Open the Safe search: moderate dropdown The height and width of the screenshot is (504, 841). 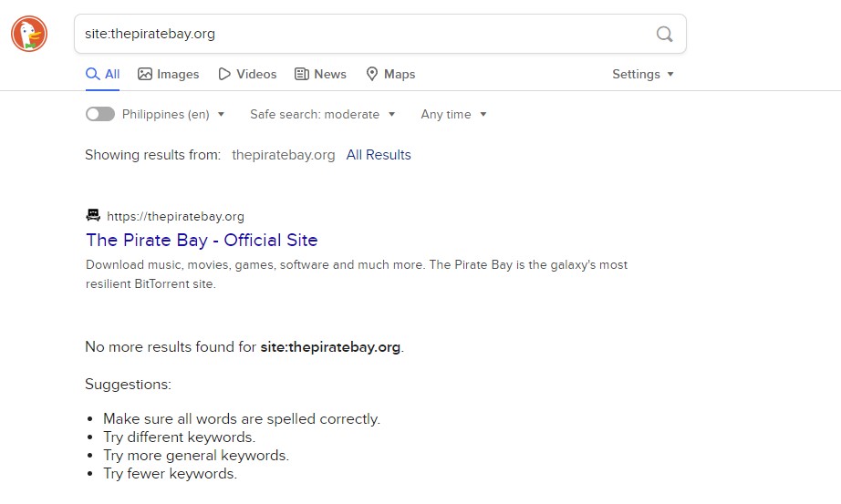pyautogui.click(x=322, y=114)
